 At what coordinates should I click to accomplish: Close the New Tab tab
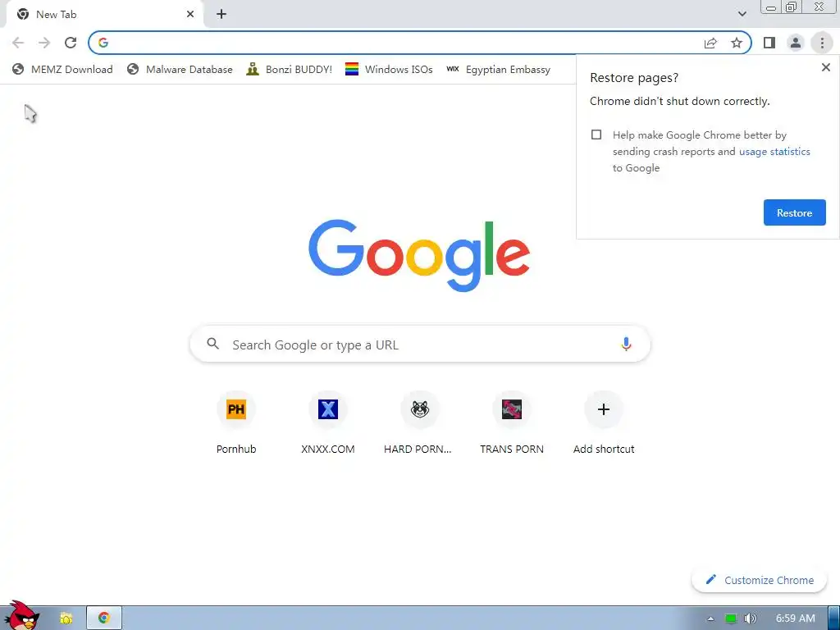point(190,15)
